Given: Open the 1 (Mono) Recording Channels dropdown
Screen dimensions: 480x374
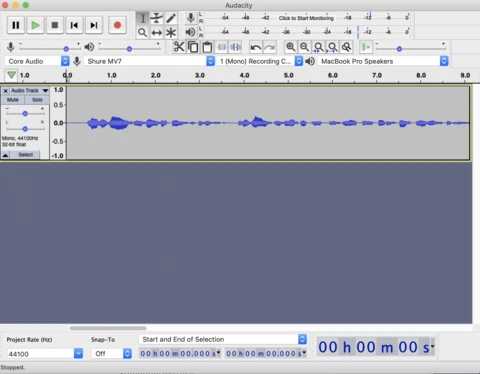Looking at the screenshot, I should click(260, 61).
